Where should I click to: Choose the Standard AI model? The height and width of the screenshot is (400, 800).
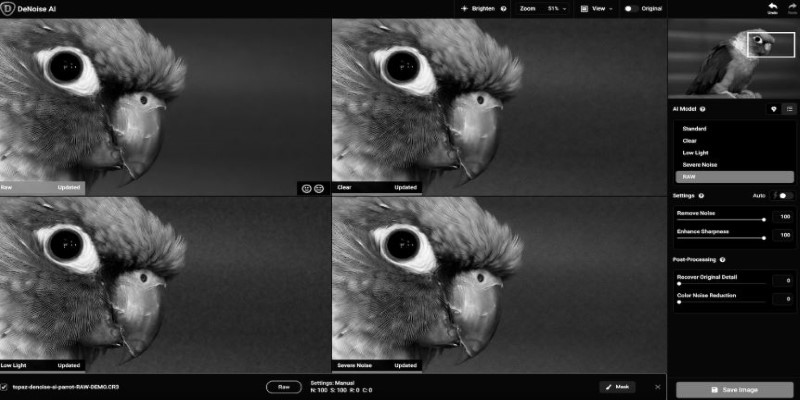coord(694,129)
